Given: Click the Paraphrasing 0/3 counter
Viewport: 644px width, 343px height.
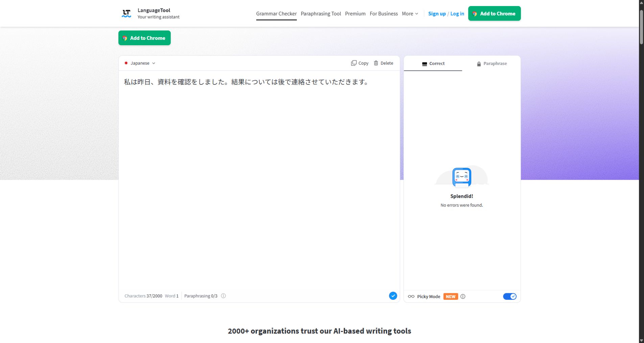Looking at the screenshot, I should (x=201, y=296).
